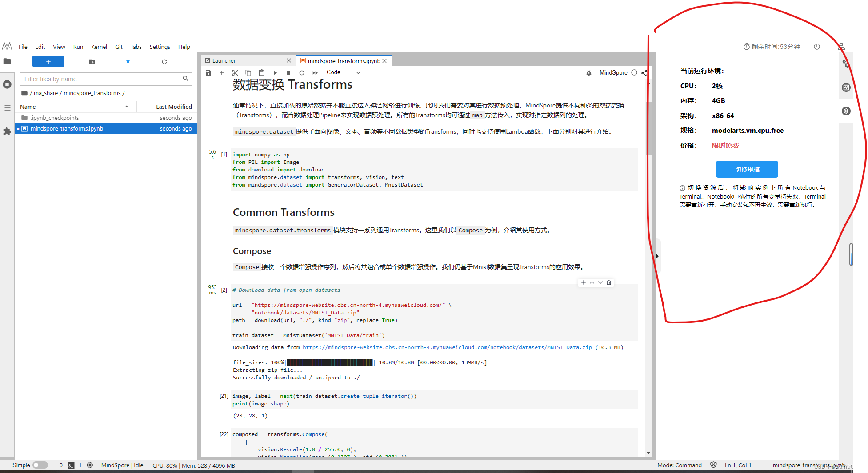Close the mindspore_transforms.ipynb tab
Screen dimensions: 868x473
coord(384,61)
